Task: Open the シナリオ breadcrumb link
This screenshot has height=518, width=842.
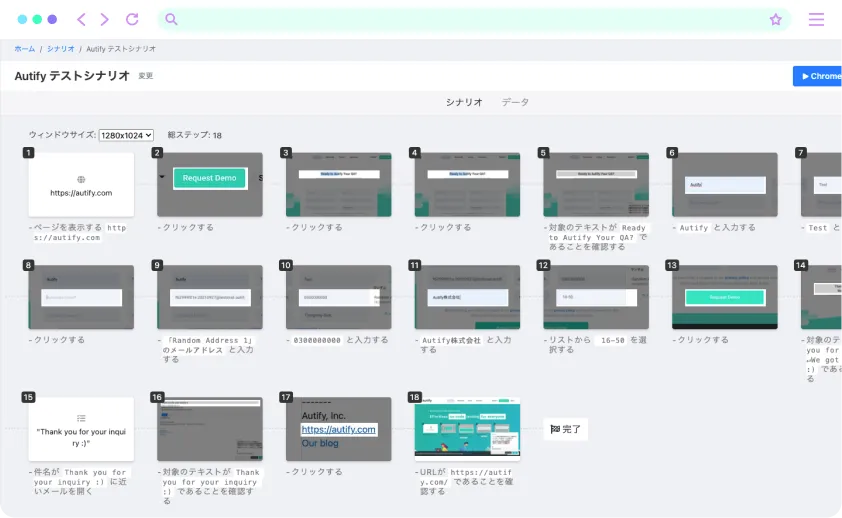Action: pyautogui.click(x=61, y=49)
